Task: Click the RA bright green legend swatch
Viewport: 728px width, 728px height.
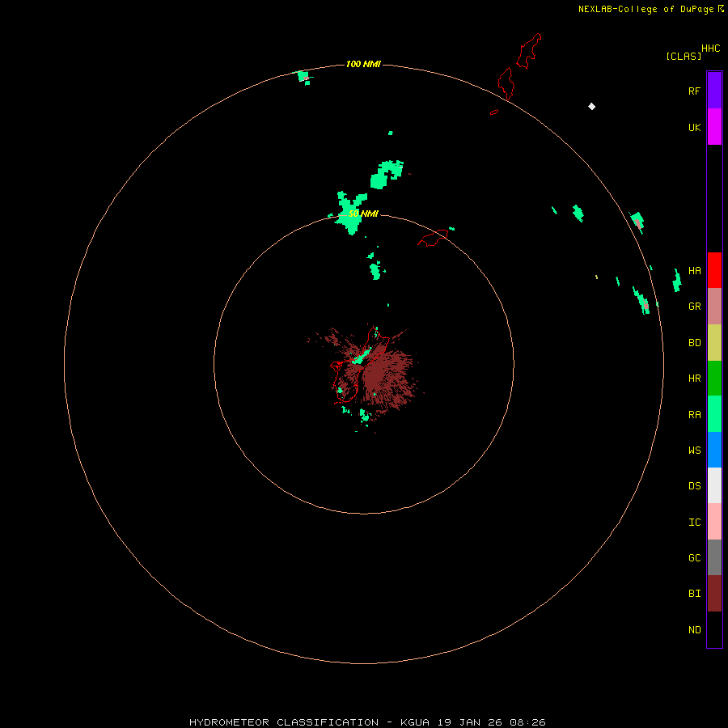Action: pos(714,414)
